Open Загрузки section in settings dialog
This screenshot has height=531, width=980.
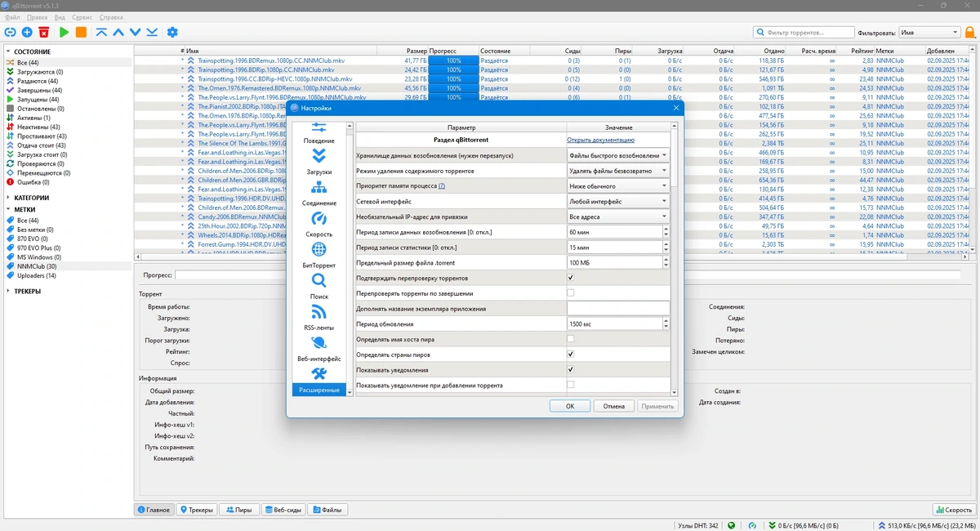coord(318,162)
